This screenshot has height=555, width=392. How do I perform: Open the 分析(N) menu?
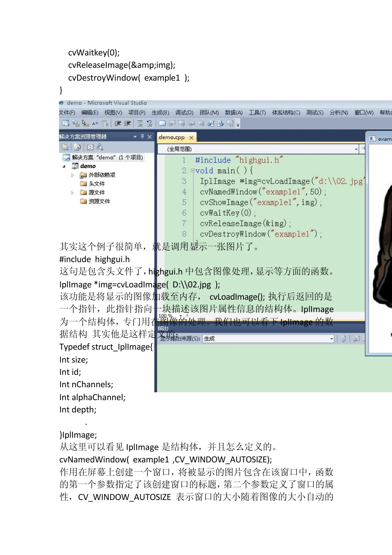339,112
